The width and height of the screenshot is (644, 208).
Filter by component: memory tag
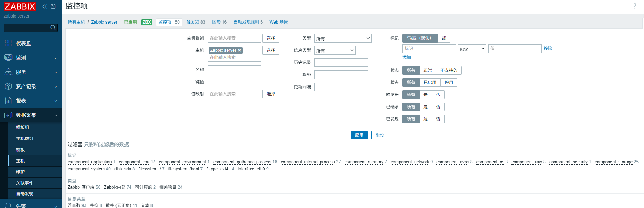(364, 162)
